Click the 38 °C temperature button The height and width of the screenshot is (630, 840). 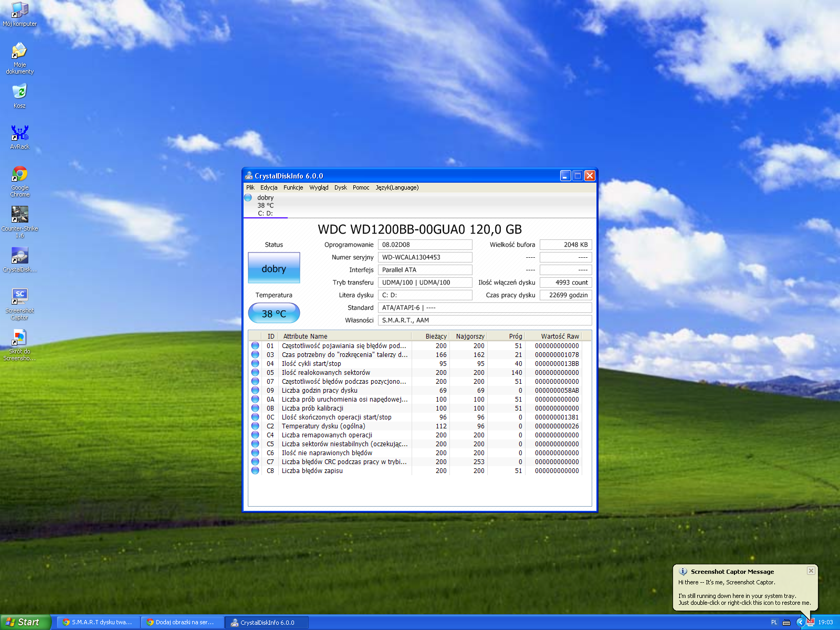274,313
